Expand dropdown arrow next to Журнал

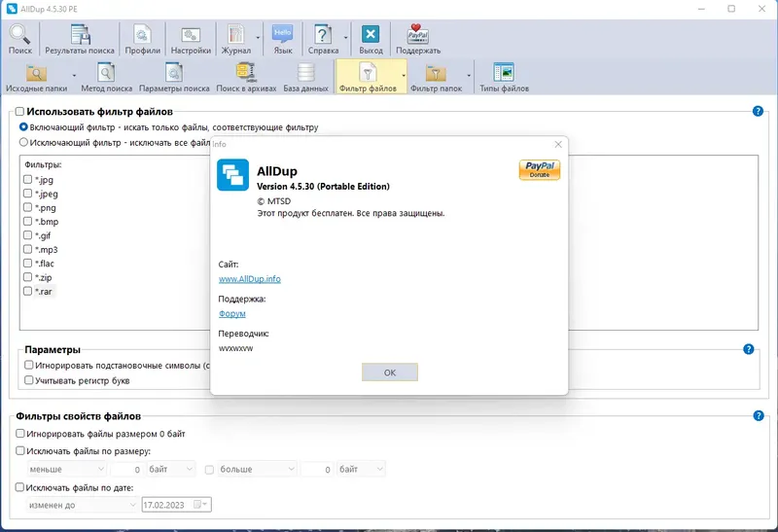click(258, 38)
